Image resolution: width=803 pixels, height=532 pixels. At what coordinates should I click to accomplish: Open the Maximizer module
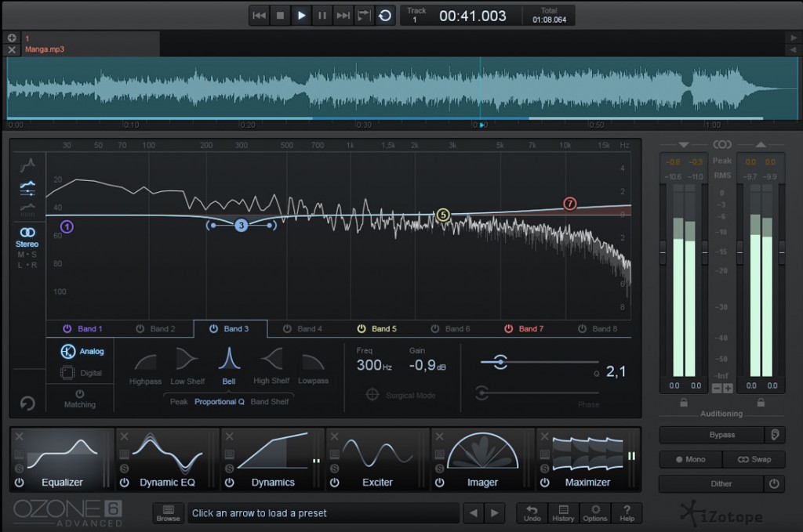pos(587,459)
